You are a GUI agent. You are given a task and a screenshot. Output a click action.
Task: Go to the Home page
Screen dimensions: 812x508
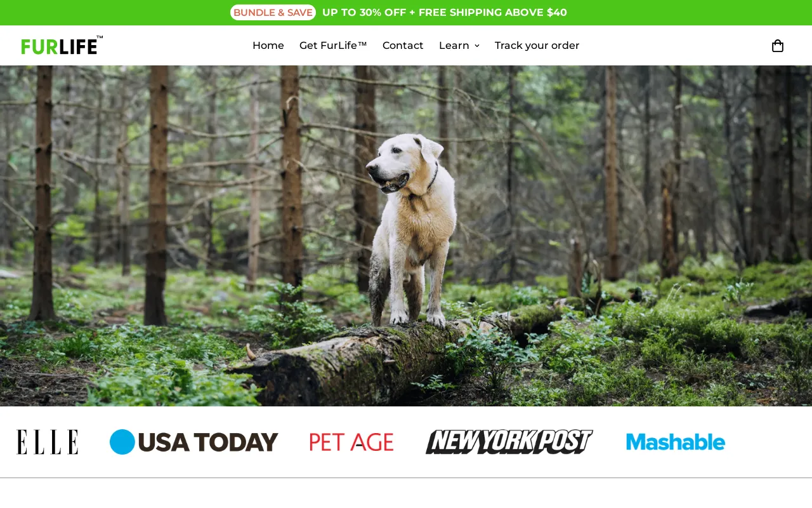(x=268, y=46)
